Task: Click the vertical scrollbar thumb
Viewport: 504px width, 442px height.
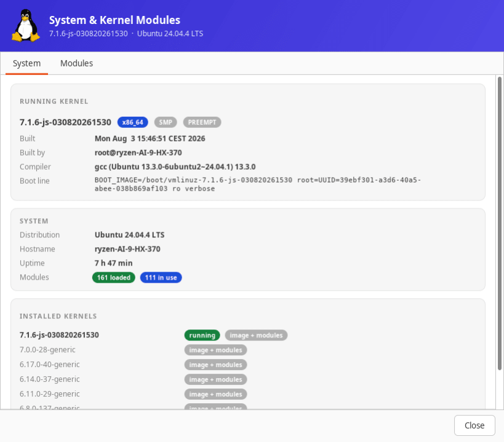Action: click(x=500, y=223)
